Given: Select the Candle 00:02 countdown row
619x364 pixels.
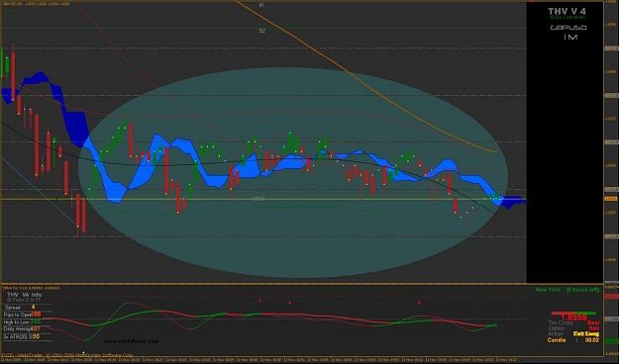Looking at the screenshot, I should (573, 340).
